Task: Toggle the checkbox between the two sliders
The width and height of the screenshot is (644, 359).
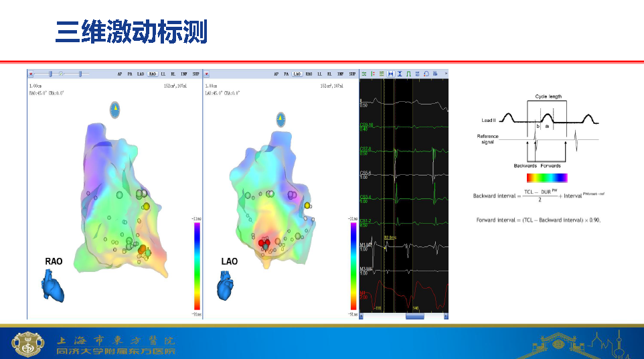Action: [61, 73]
